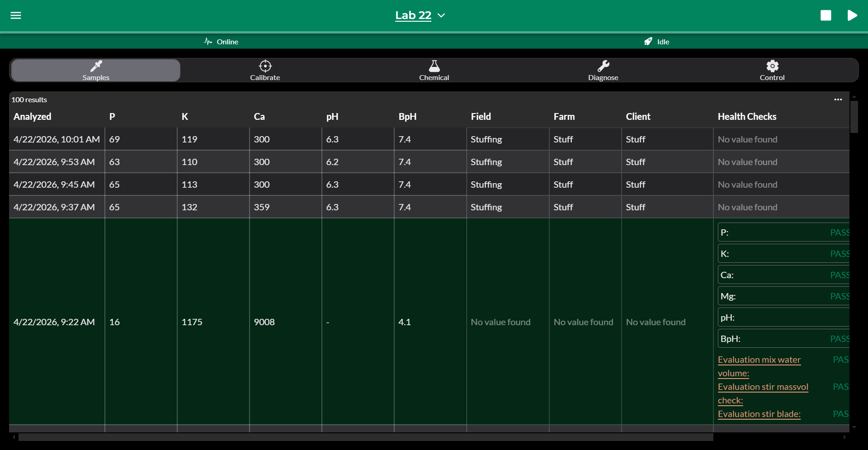Click the Ca column header

click(x=259, y=117)
